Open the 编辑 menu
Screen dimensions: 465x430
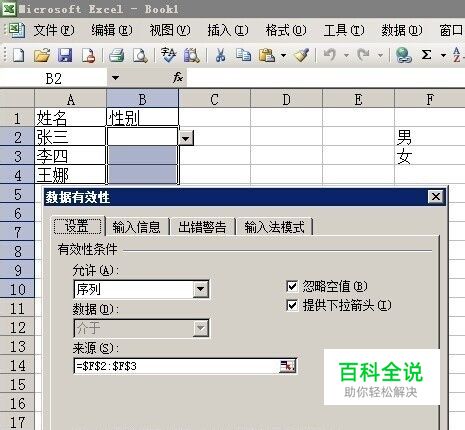(112, 31)
